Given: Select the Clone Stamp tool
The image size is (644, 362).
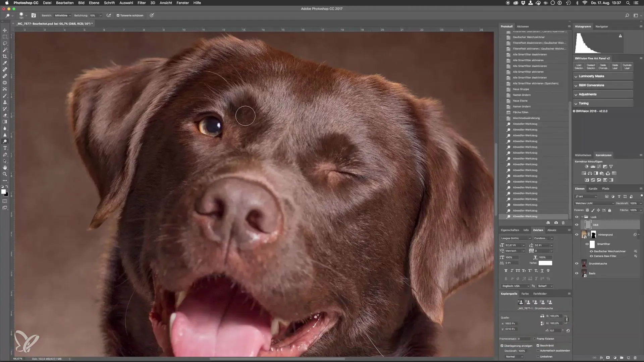Looking at the screenshot, I should click(5, 102).
